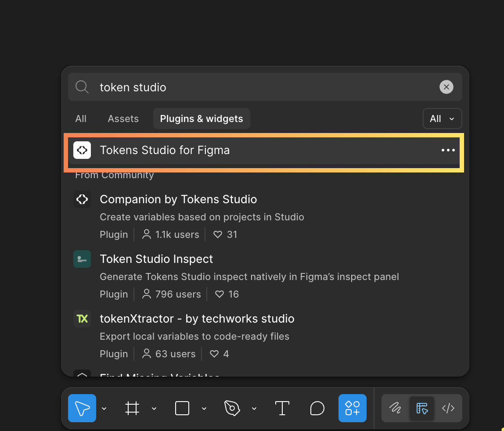
Task: Switch to the Assets tab
Action: pos(123,119)
